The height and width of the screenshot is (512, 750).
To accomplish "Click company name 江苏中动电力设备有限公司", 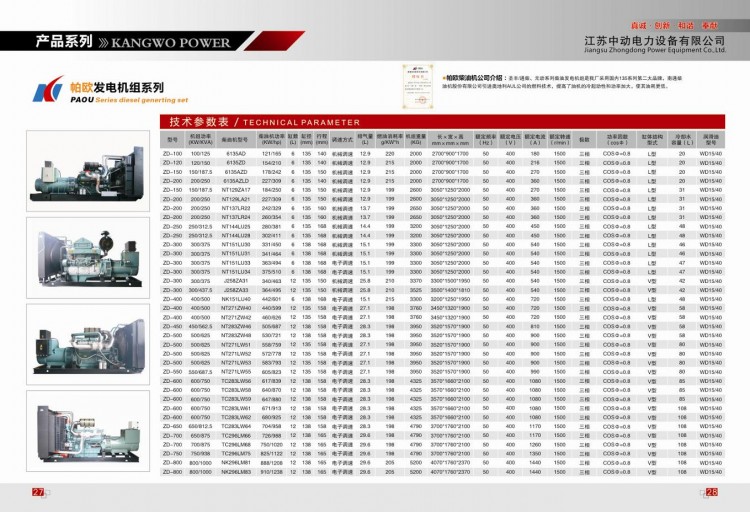I will (x=654, y=40).
